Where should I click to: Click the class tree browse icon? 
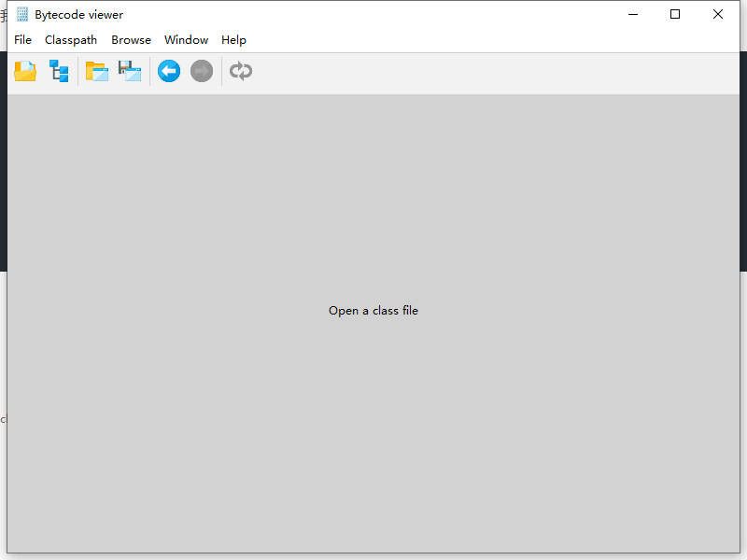coord(59,72)
